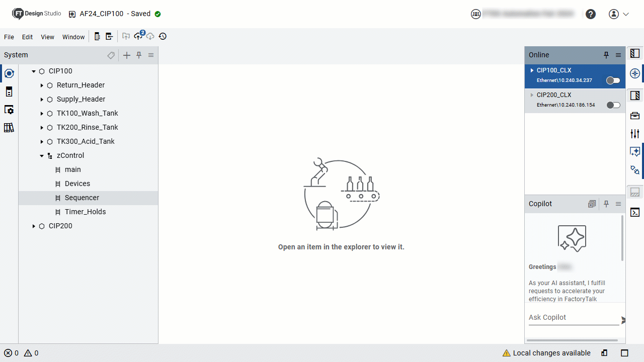The image size is (644, 362).
Task: Click the version history clock icon
Action: click(x=162, y=36)
